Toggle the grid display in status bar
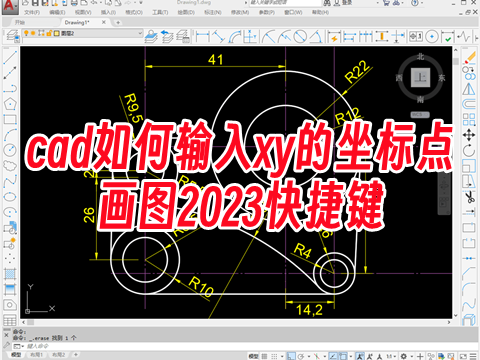The image size is (480, 360). point(265,356)
